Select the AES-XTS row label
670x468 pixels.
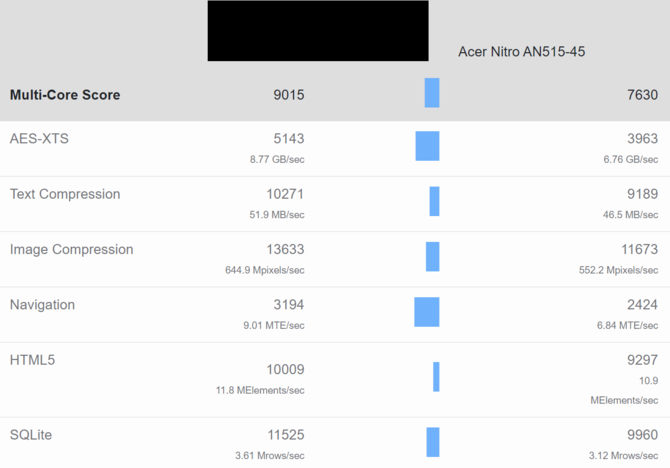pyautogui.click(x=39, y=139)
